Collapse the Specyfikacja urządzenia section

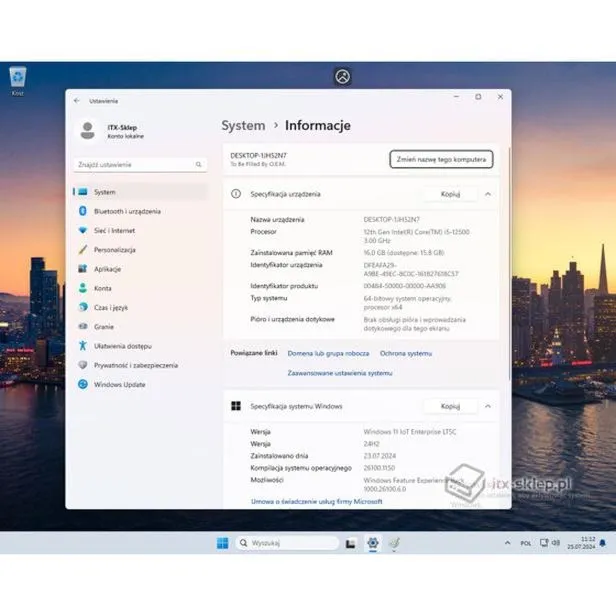click(x=488, y=194)
